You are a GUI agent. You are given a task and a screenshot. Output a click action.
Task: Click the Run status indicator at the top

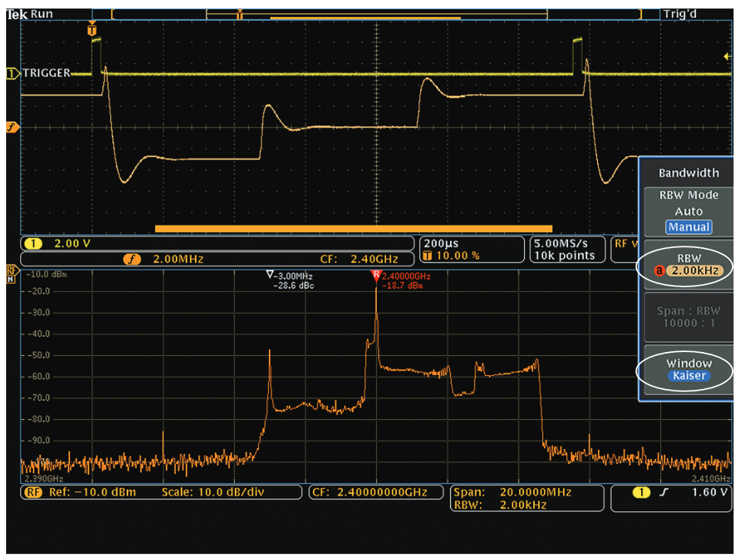tap(40, 12)
